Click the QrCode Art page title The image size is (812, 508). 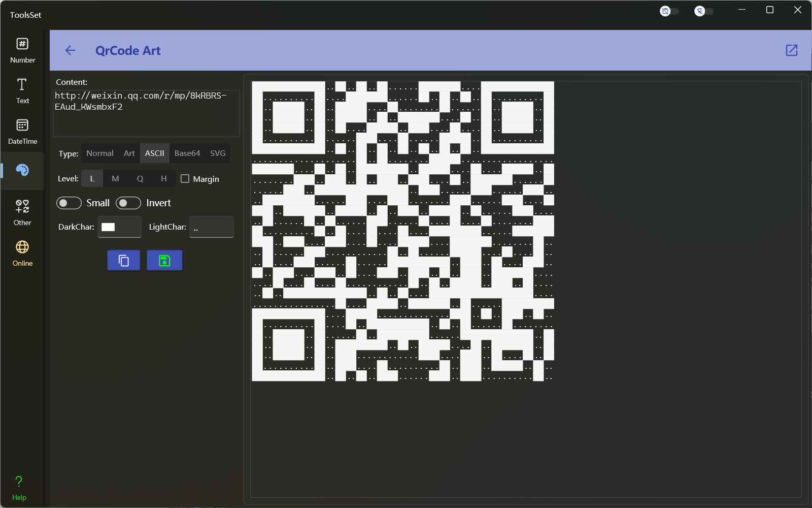[x=128, y=50]
